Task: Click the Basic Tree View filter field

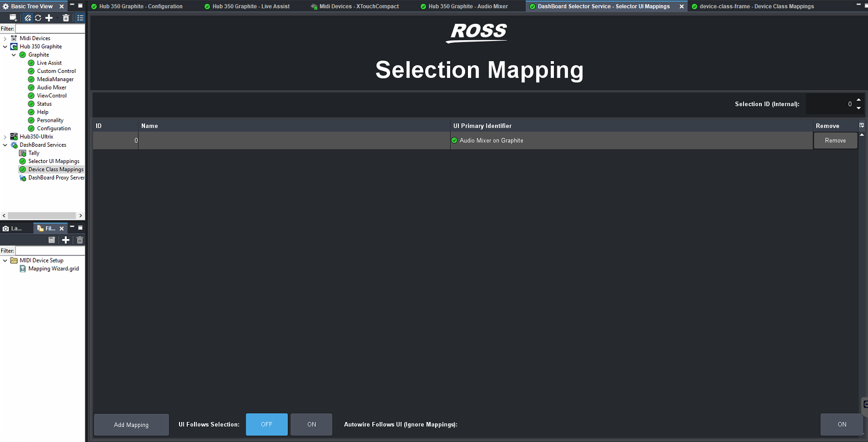Action: pyautogui.click(x=50, y=28)
